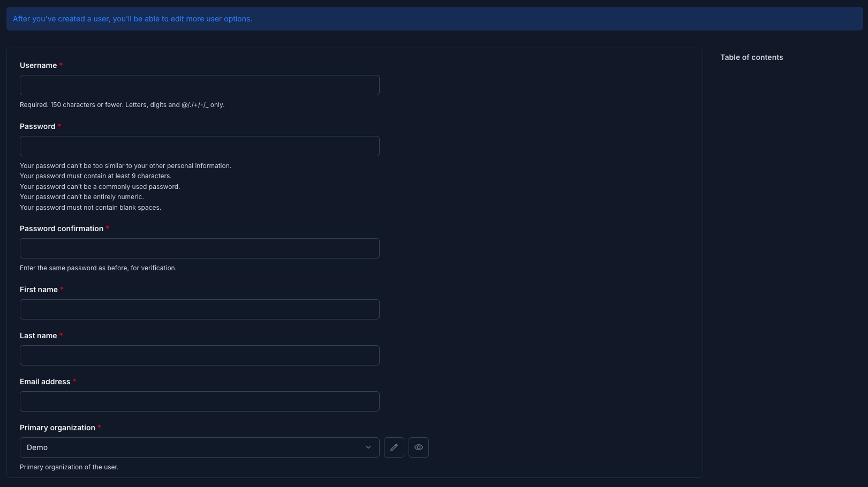
Task: Click 'can't be a commonly used password' hint
Action: pyautogui.click(x=100, y=187)
